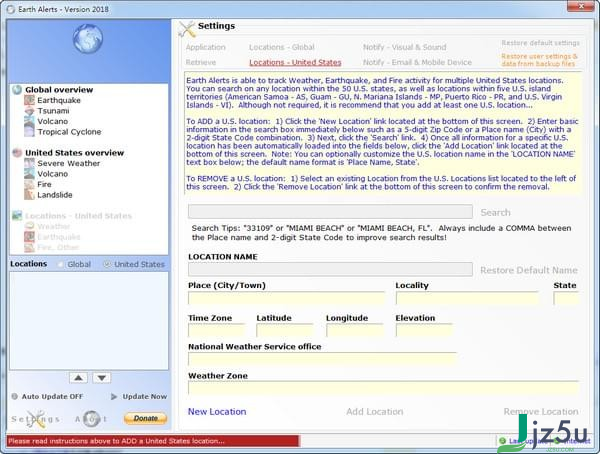Open the Notify - Visual & Sound tab

click(404, 47)
